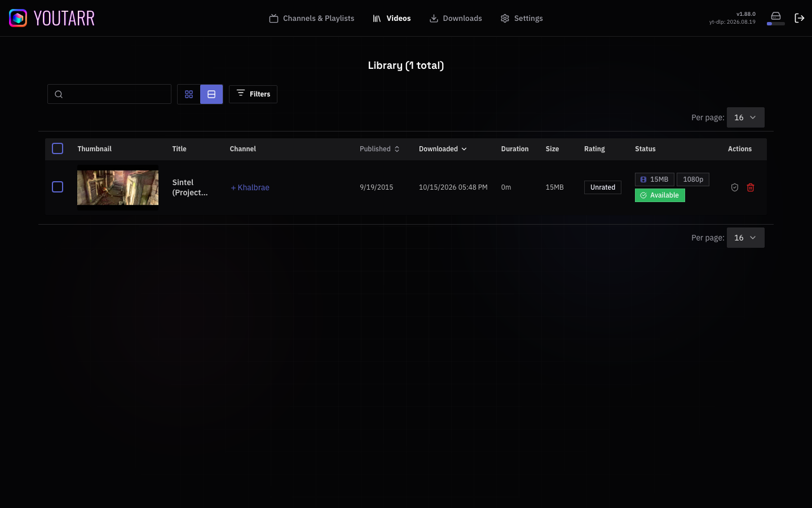
Task: Click the Youtarr logo icon
Action: tap(18, 18)
